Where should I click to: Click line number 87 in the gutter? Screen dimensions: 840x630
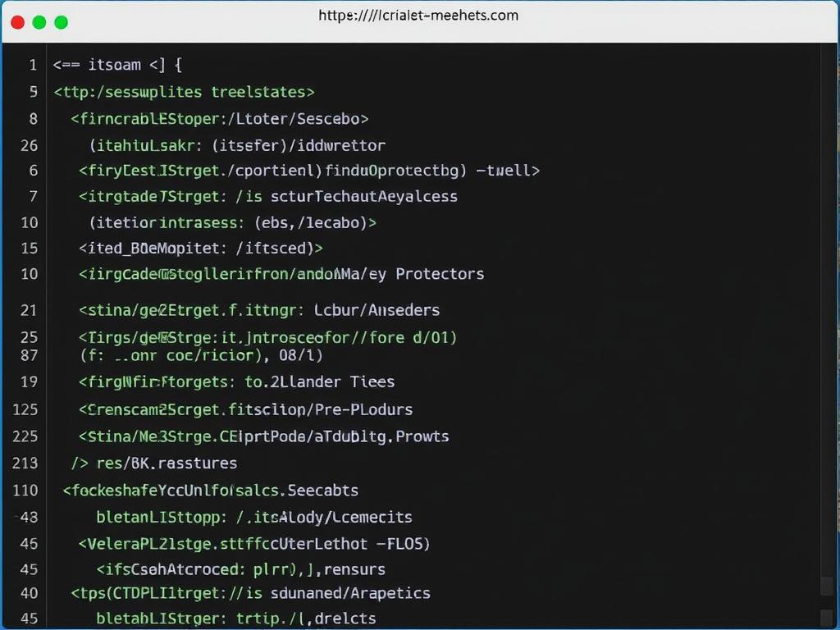29,356
